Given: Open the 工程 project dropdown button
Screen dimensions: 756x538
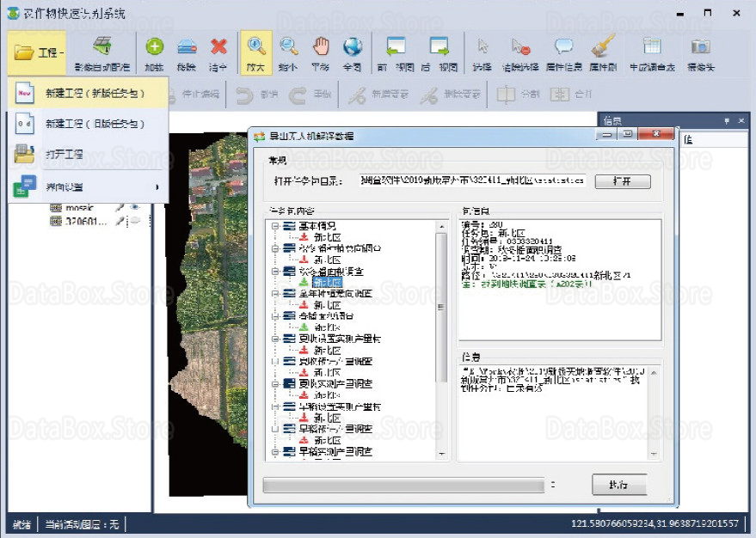Looking at the screenshot, I should [37, 52].
